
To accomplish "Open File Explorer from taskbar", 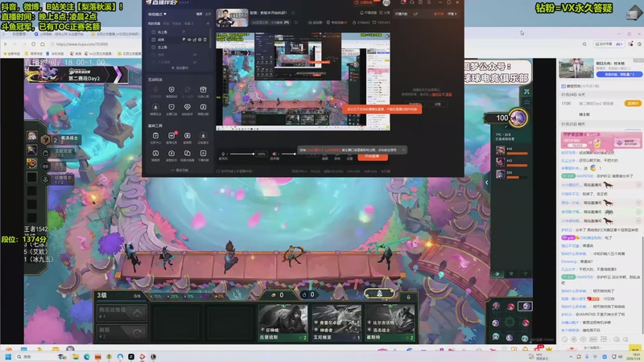I will pos(76,356).
